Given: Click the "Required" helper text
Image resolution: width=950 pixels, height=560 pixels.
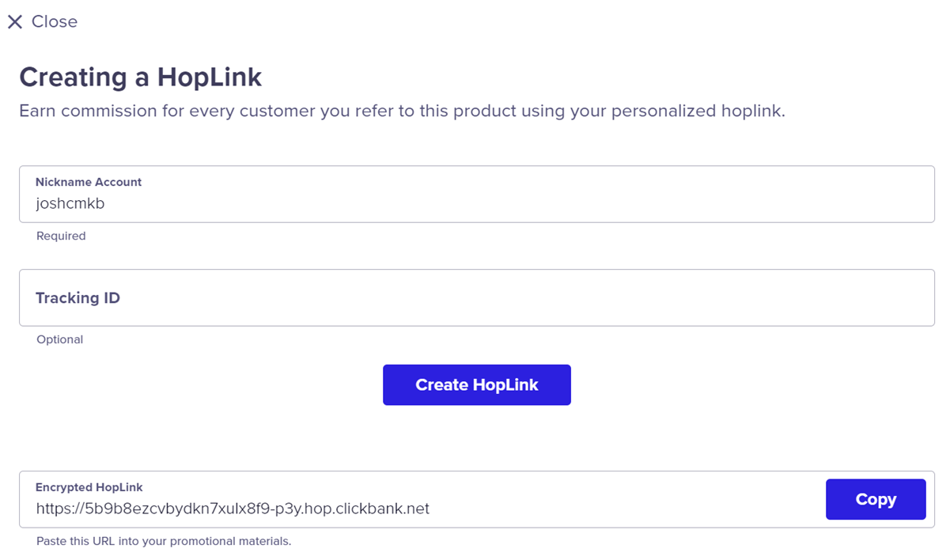Looking at the screenshot, I should (61, 236).
